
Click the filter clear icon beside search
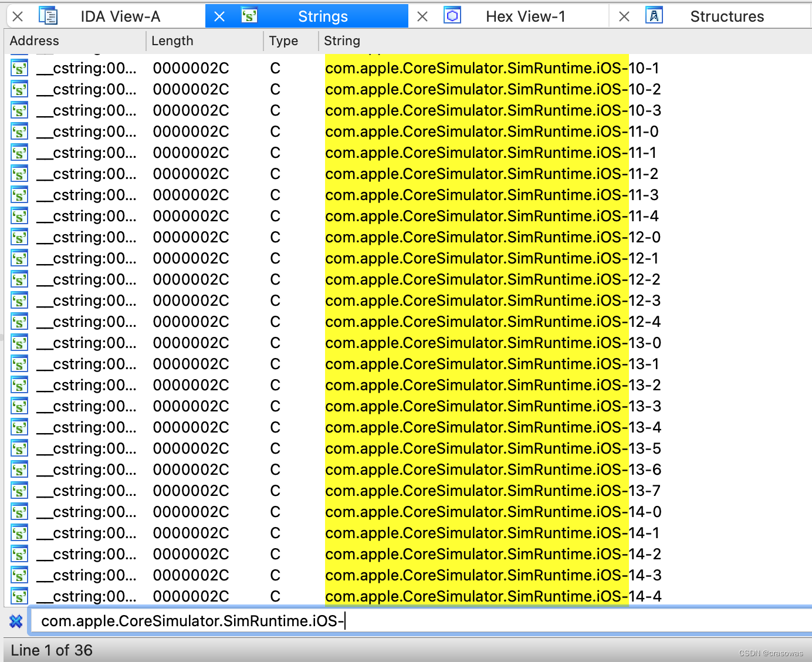[16, 621]
